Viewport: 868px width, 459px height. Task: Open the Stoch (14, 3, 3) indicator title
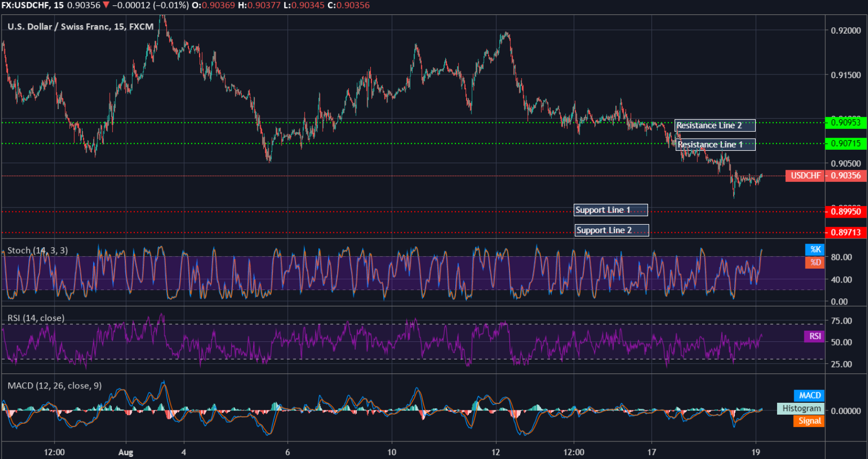tap(37, 250)
